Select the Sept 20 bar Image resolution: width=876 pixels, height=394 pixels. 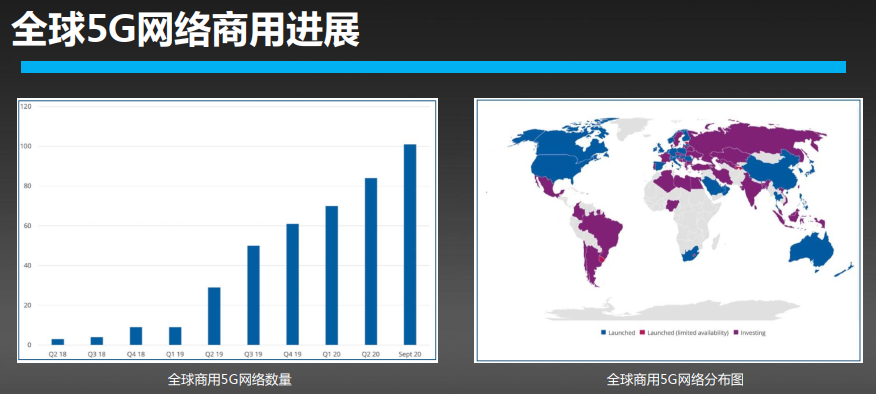coord(410,244)
